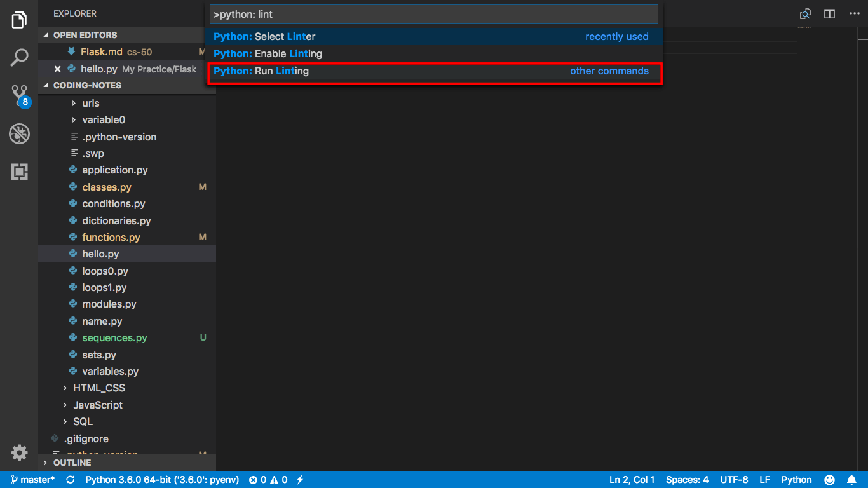Viewport: 868px width, 488px height.
Task: Open Source Control view with 8 changes
Action: (x=20, y=96)
